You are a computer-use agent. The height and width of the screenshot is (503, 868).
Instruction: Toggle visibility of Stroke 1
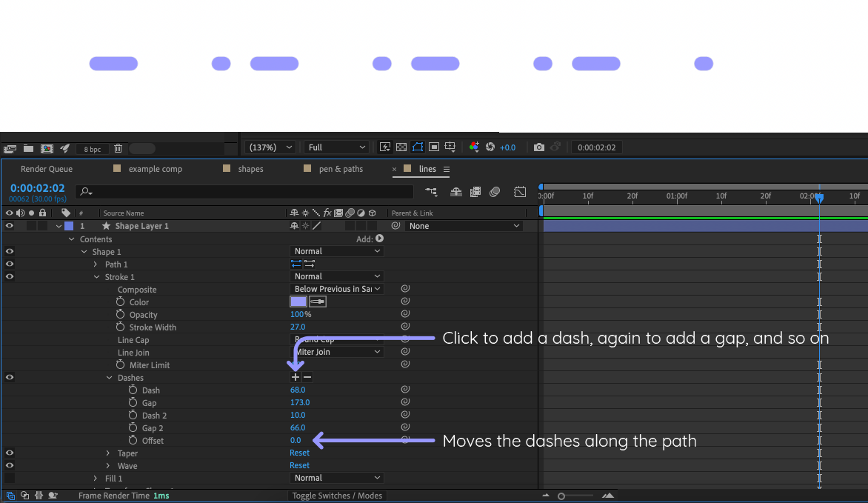coord(8,276)
